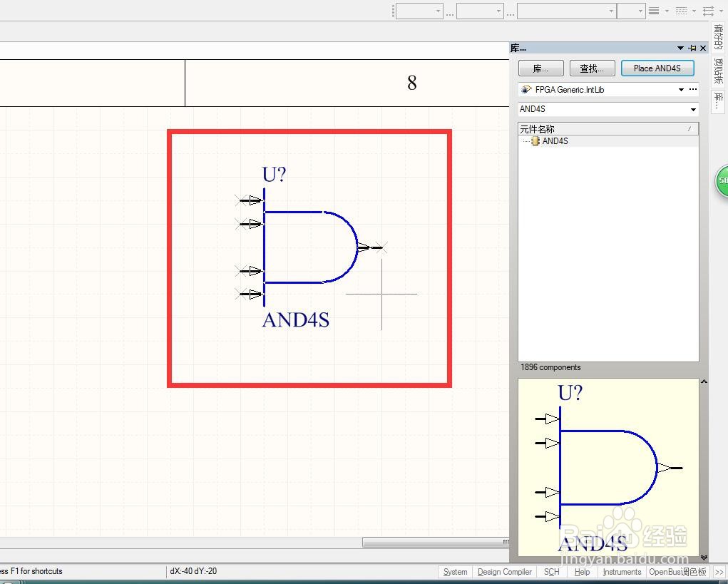The width and height of the screenshot is (728, 584).
Task: Open the first toolbar combo box dropdown
Action: 439,11
